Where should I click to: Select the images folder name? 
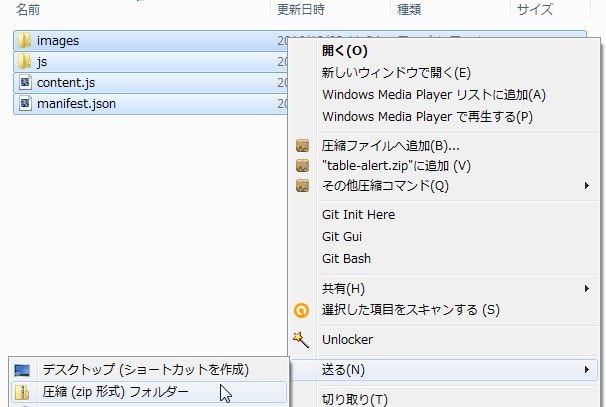[58, 41]
